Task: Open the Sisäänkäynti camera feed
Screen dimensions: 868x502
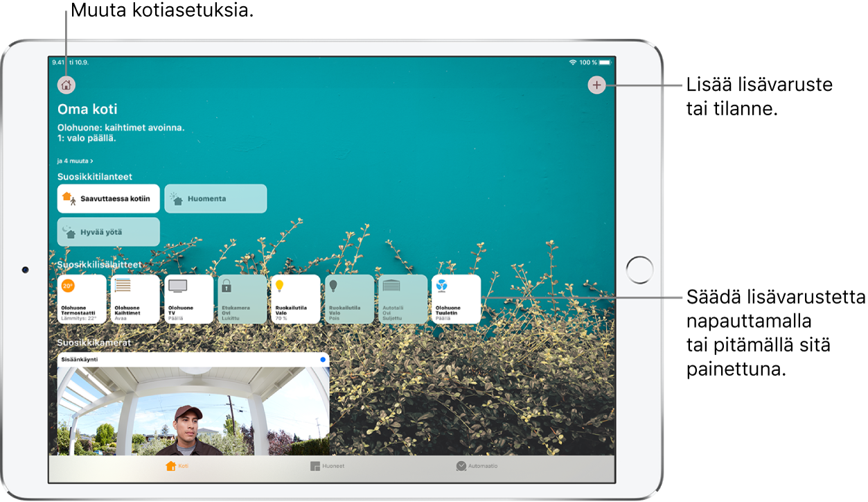Action: click(x=193, y=411)
